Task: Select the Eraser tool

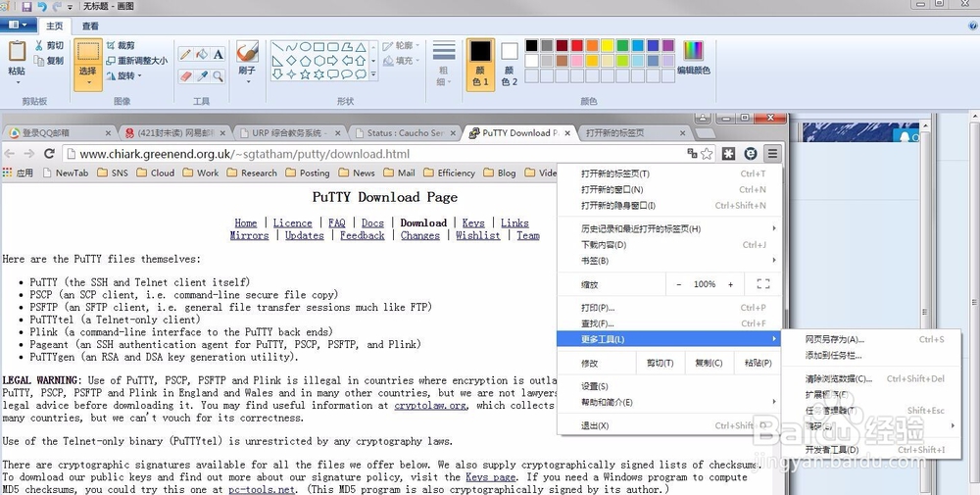Action: click(x=185, y=76)
